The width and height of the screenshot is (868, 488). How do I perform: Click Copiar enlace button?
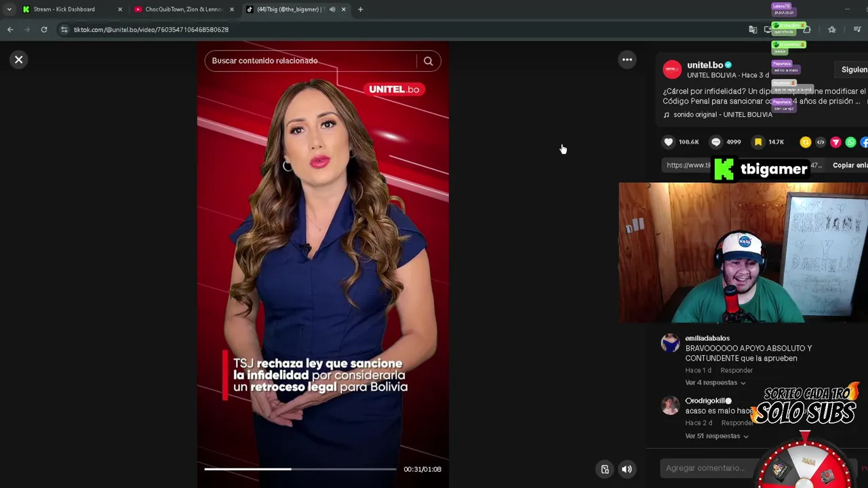[x=850, y=165]
